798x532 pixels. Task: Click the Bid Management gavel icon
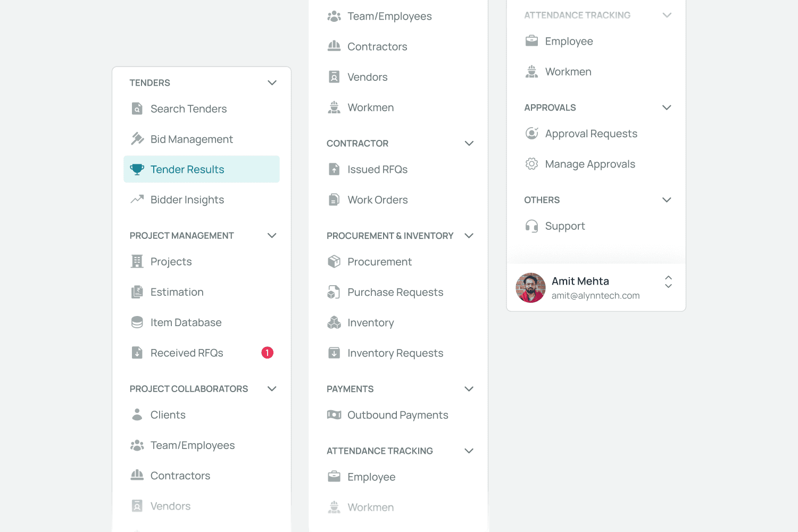point(137,139)
